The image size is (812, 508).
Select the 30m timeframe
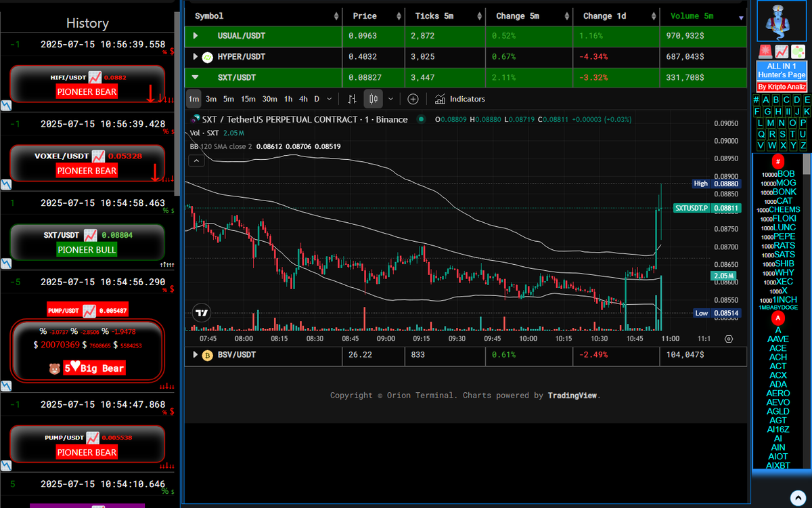269,99
